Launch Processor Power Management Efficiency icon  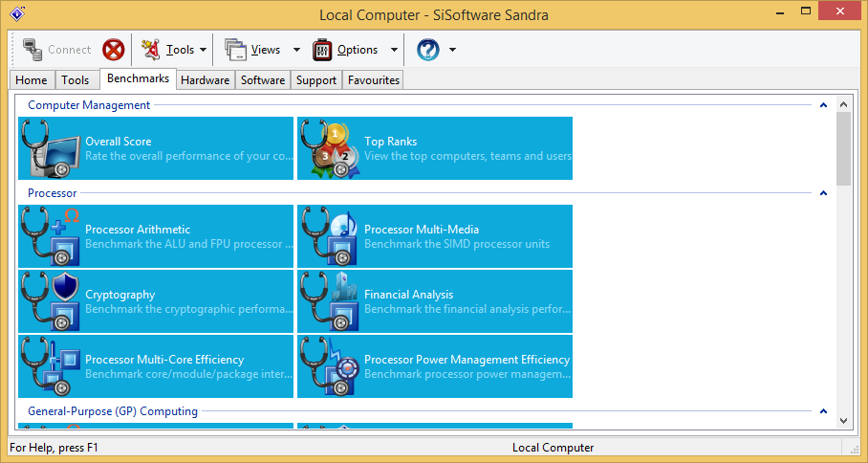pyautogui.click(x=330, y=366)
